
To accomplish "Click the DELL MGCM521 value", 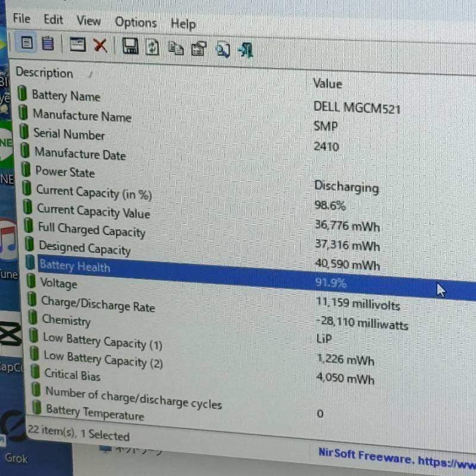I will tap(357, 108).
